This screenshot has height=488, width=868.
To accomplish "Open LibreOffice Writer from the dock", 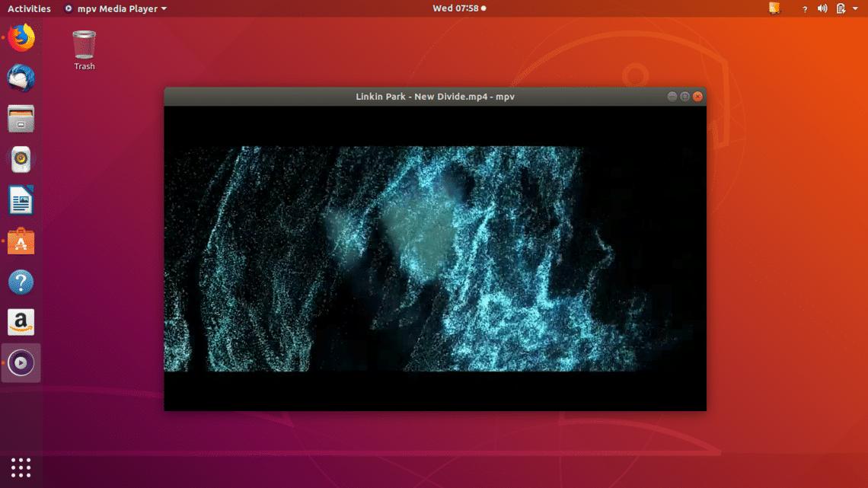I will coord(20,199).
